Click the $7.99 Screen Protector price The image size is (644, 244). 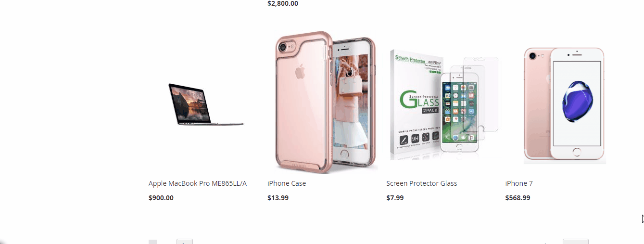[x=395, y=198]
